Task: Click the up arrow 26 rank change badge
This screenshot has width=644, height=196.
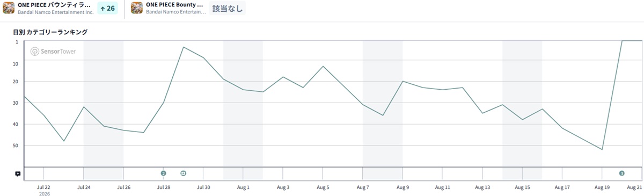Action: (107, 9)
